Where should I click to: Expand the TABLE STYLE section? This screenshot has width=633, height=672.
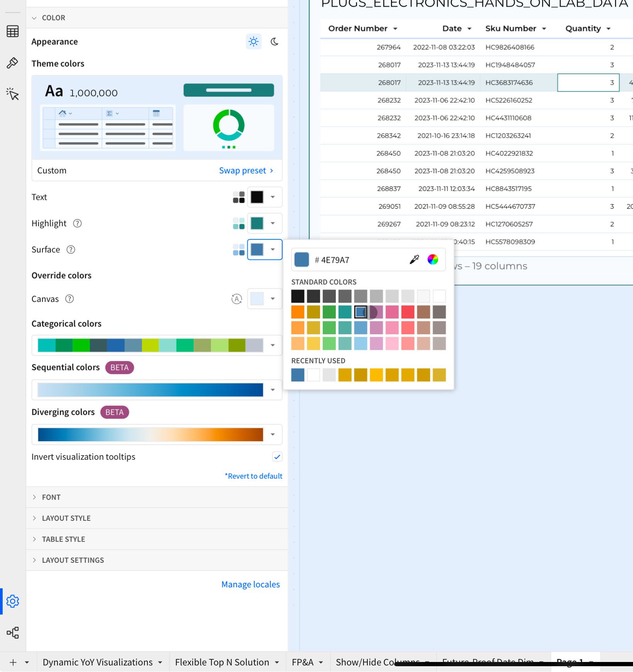click(63, 539)
